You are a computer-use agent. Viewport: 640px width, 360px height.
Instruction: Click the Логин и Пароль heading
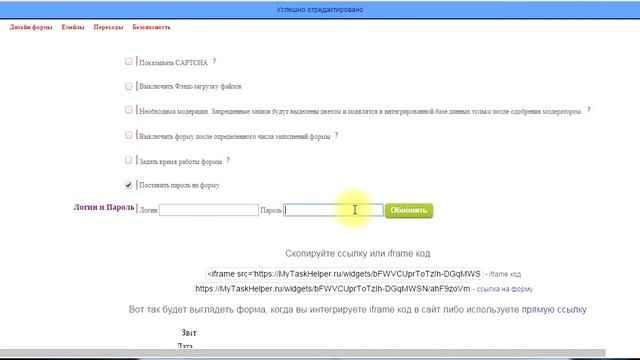click(104, 207)
